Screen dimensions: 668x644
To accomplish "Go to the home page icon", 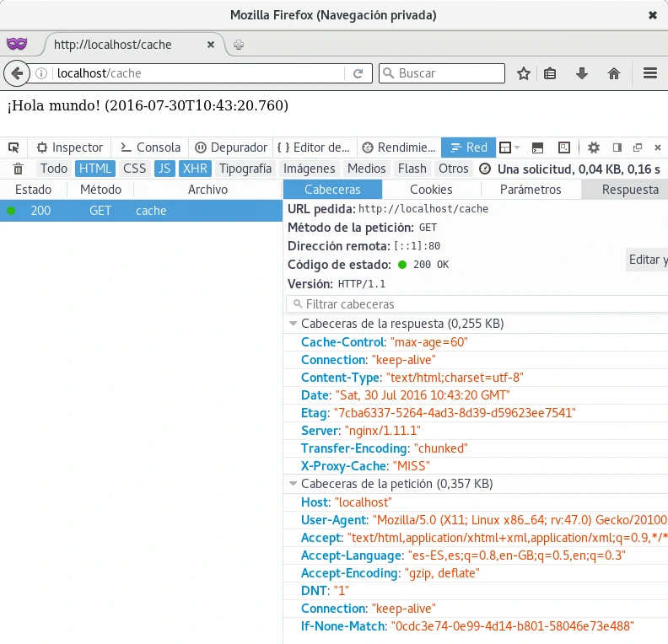I will (x=614, y=73).
